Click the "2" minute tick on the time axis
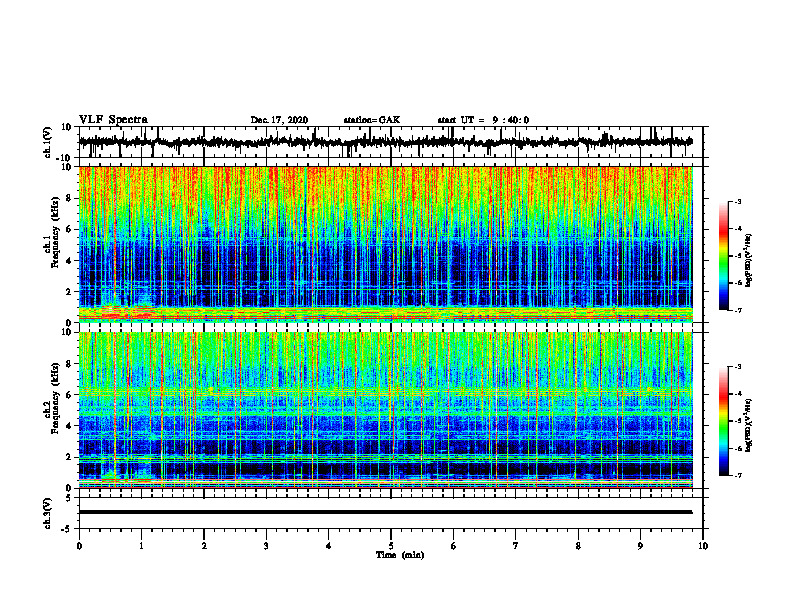 204,546
